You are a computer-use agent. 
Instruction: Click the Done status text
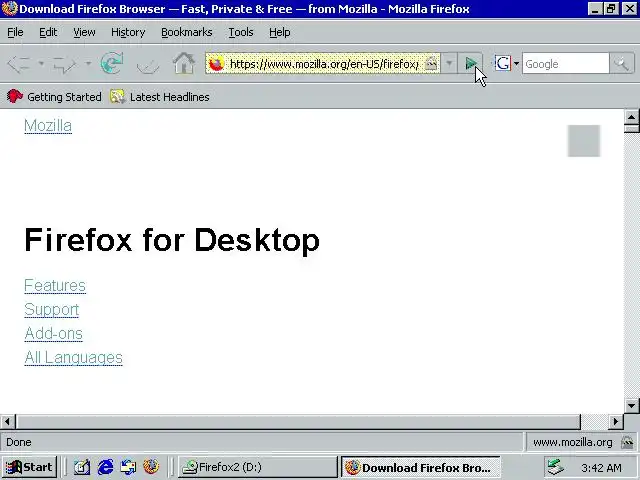(x=19, y=442)
